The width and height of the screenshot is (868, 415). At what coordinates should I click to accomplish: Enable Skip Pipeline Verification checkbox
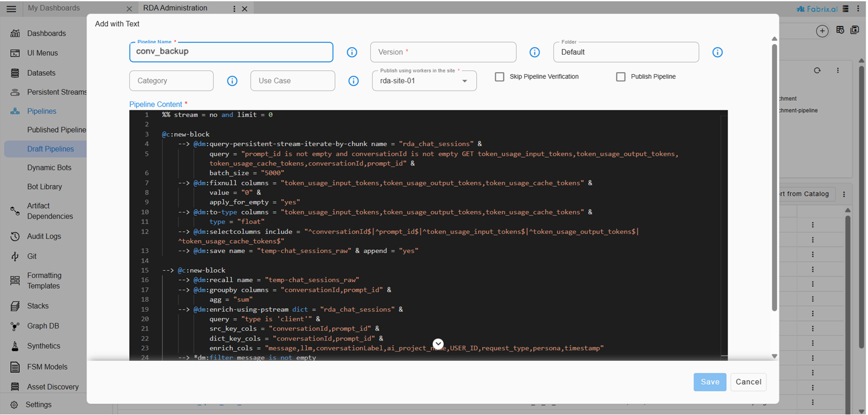point(499,77)
